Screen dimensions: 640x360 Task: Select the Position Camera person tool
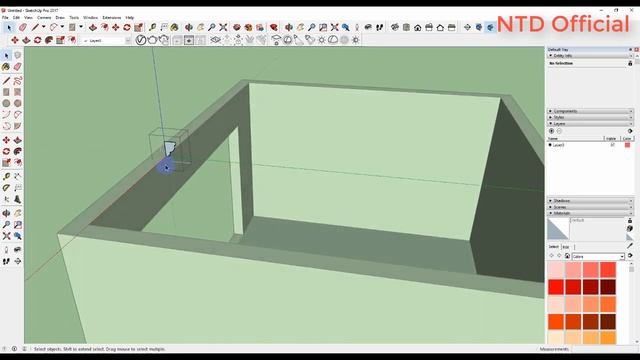point(357,28)
